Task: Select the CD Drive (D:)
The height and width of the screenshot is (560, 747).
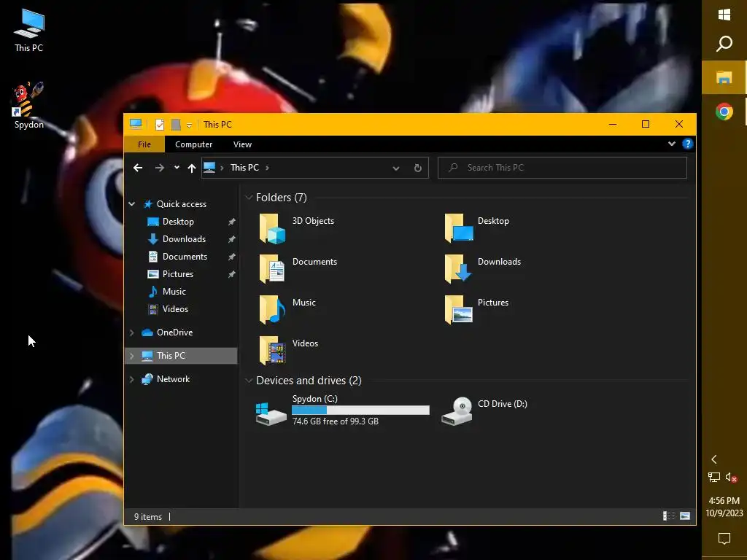Action: [x=484, y=410]
